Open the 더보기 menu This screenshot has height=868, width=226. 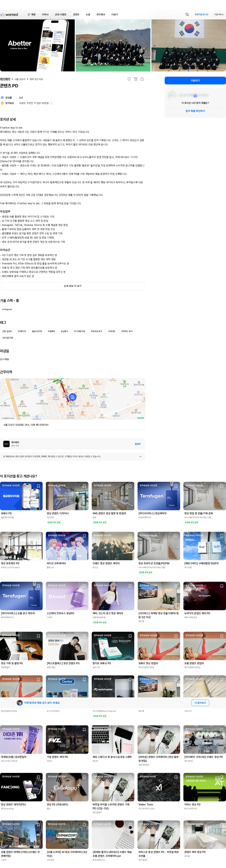click(115, 15)
